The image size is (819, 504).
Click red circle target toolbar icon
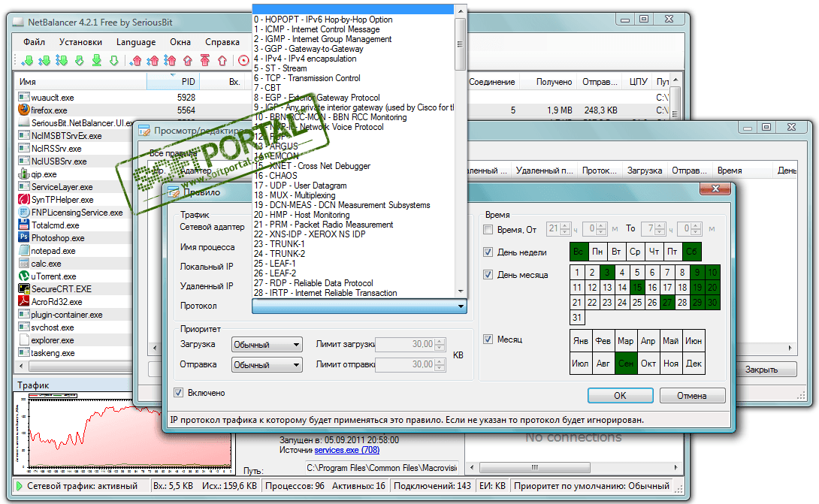coord(243,61)
